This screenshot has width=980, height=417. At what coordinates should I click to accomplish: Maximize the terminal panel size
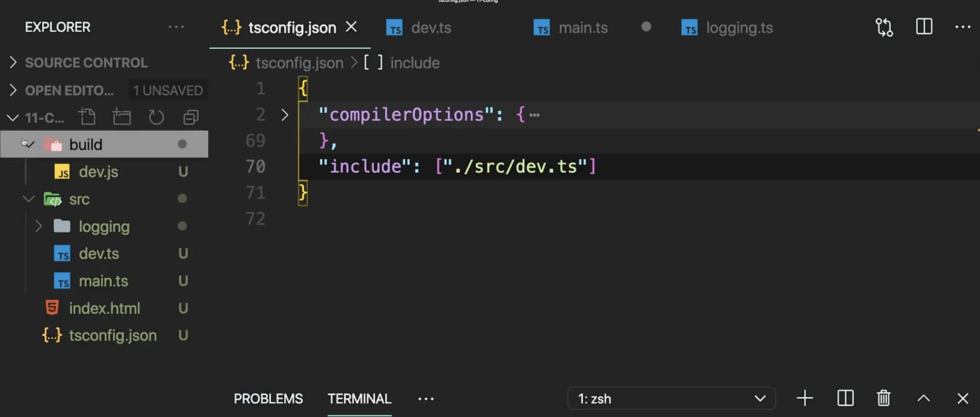[x=923, y=398]
